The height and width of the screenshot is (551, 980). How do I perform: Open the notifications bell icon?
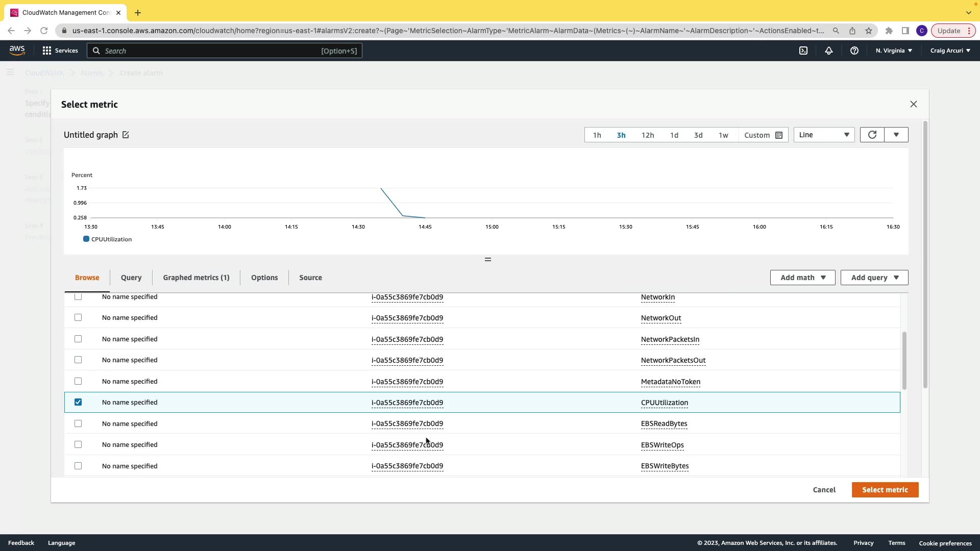pyautogui.click(x=829, y=51)
